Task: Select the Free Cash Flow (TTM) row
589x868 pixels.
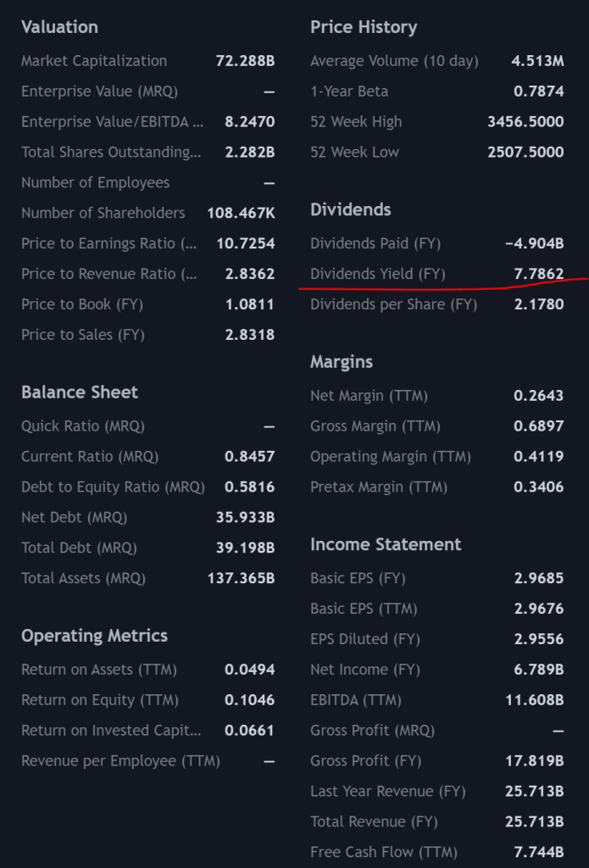Action: pos(437,853)
